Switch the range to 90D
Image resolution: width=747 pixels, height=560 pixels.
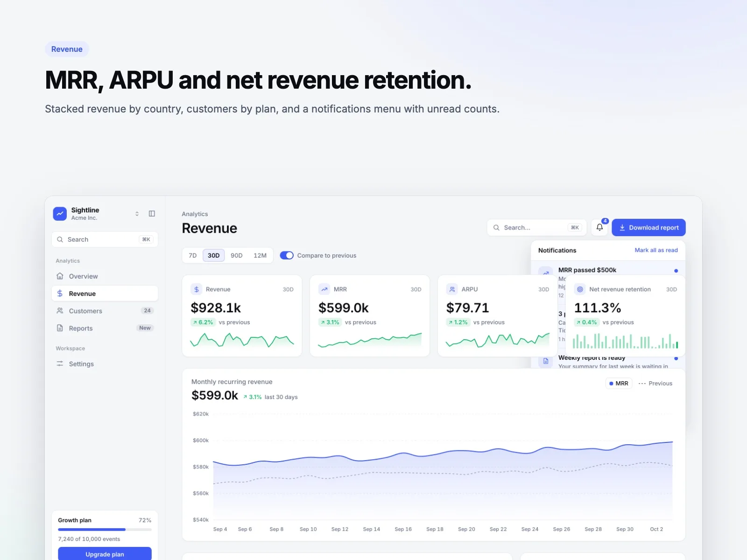coord(237,255)
